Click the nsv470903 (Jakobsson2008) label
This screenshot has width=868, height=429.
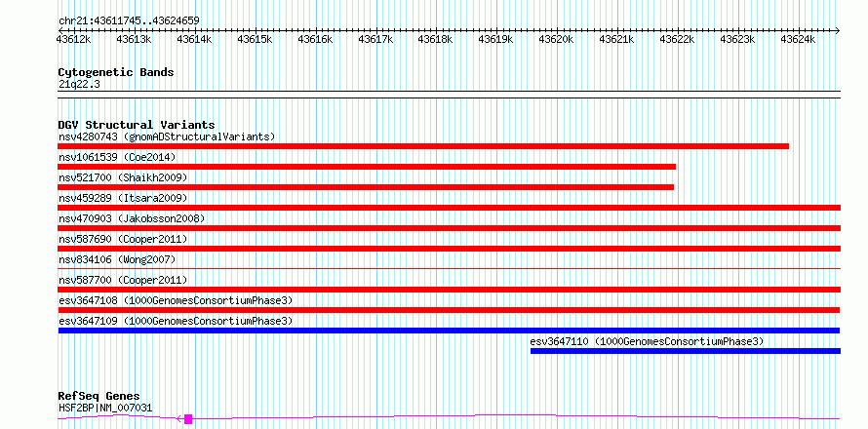(x=132, y=218)
